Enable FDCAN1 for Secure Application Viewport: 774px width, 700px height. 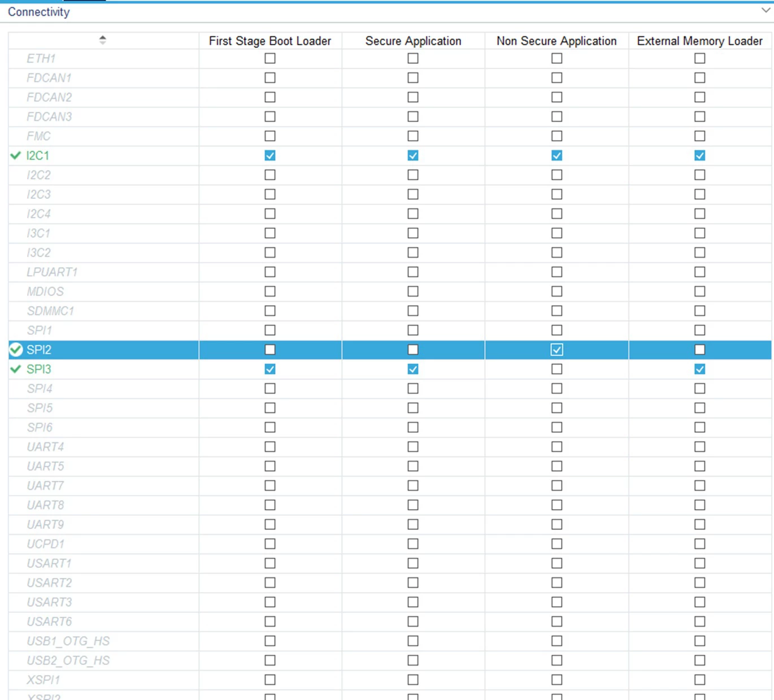coord(413,77)
